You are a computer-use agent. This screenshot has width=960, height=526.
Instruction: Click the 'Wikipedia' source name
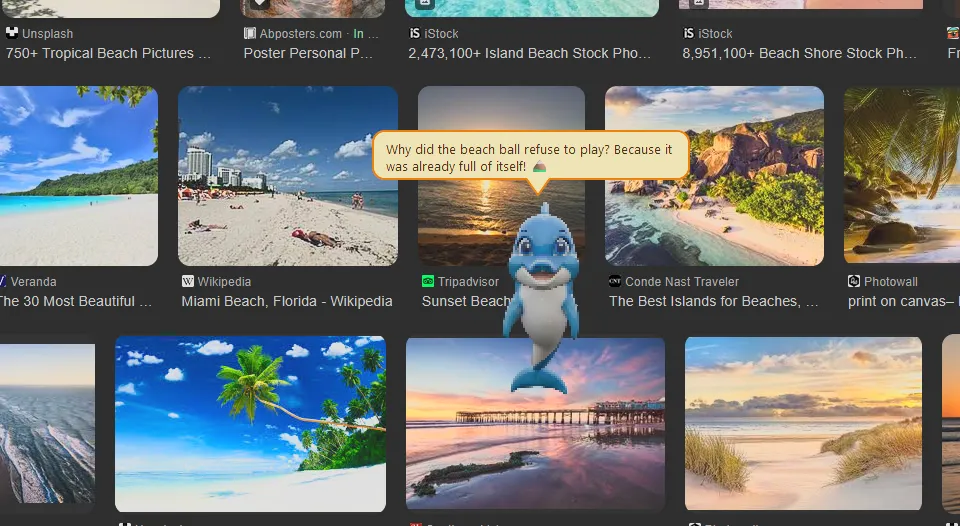224,282
